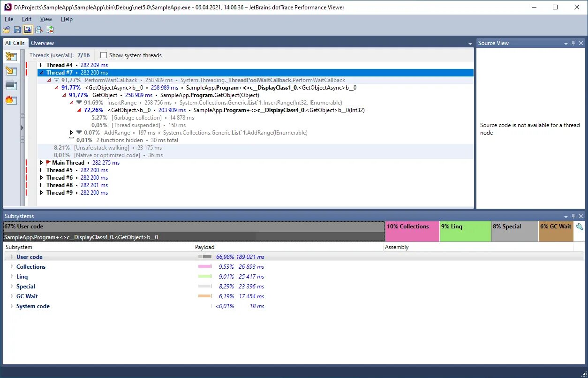The width and height of the screenshot is (588, 378).
Task: Select the <GetObject>b__0 72,26% row
Action: click(255, 110)
